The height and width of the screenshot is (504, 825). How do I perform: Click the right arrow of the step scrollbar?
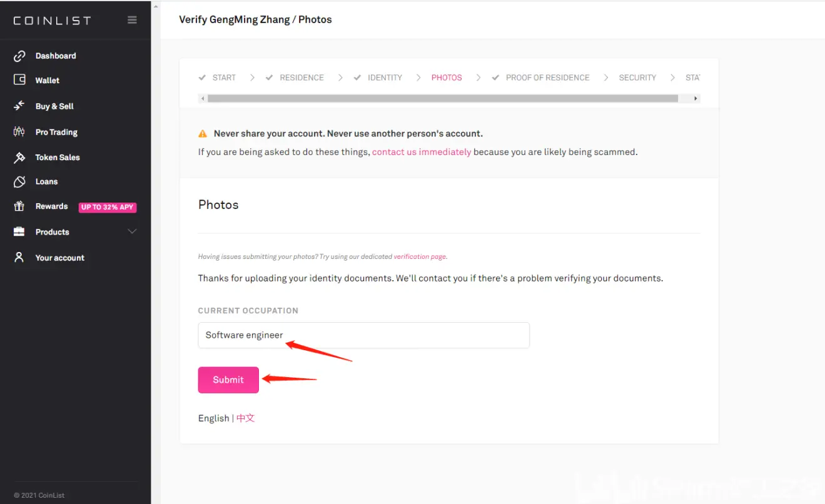(x=696, y=98)
